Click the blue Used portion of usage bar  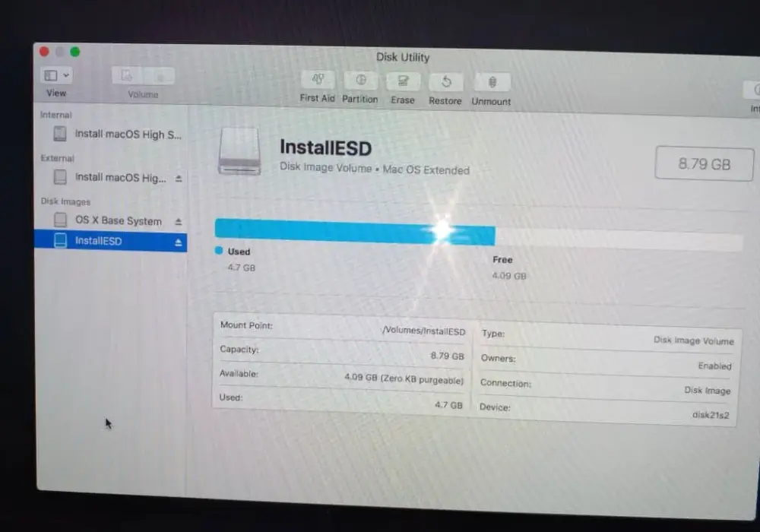click(x=355, y=231)
